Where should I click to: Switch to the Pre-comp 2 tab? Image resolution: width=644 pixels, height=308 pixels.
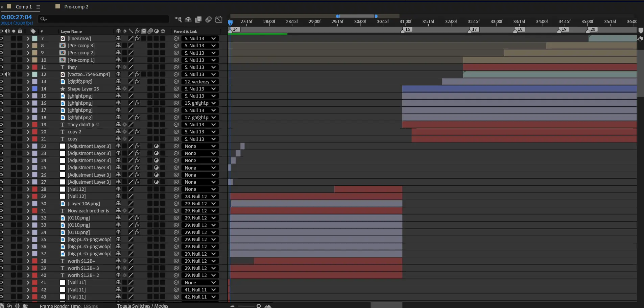pyautogui.click(x=76, y=7)
